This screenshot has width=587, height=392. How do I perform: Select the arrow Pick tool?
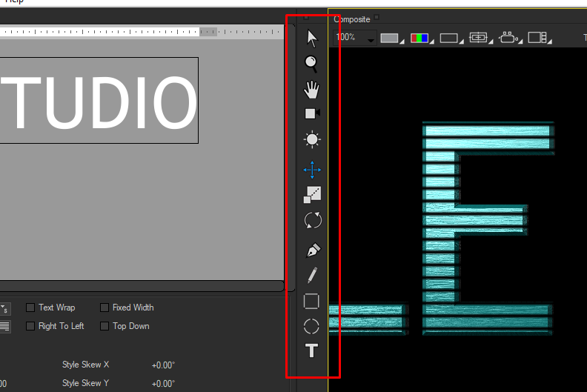(312, 38)
